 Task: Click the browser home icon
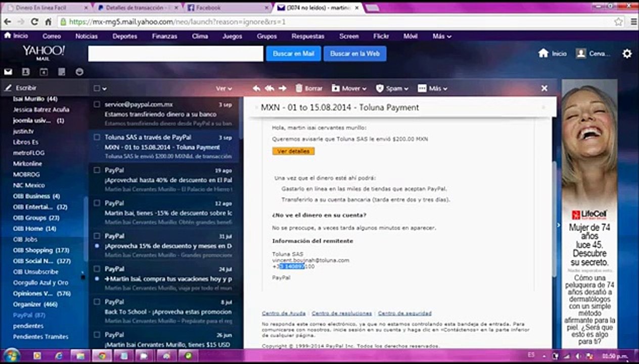[x=49, y=22]
